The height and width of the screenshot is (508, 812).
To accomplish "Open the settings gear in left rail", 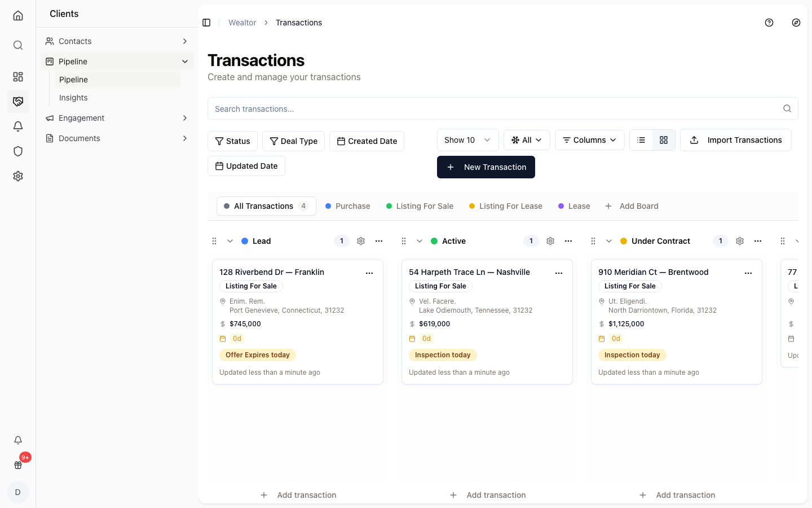I will [18, 176].
